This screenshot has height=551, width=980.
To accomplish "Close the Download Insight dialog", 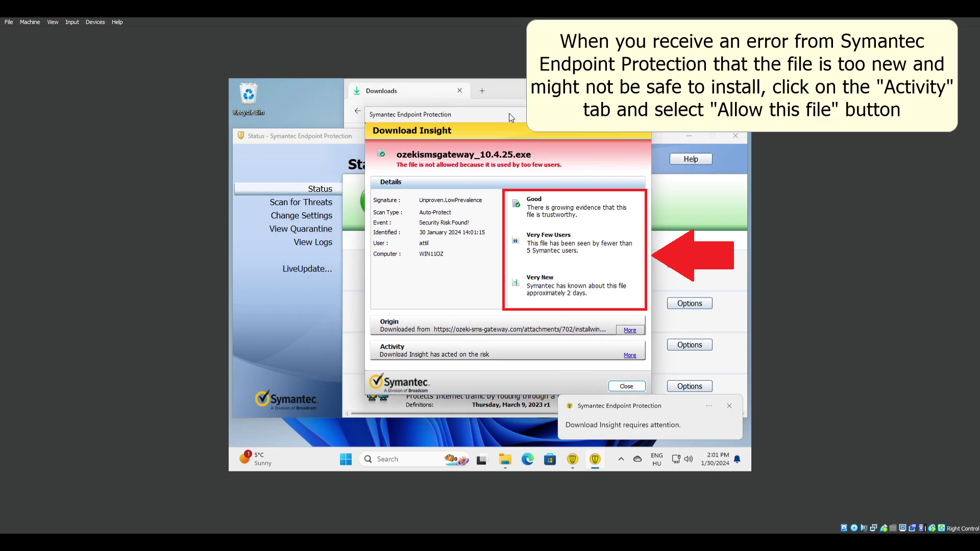I will pos(626,386).
